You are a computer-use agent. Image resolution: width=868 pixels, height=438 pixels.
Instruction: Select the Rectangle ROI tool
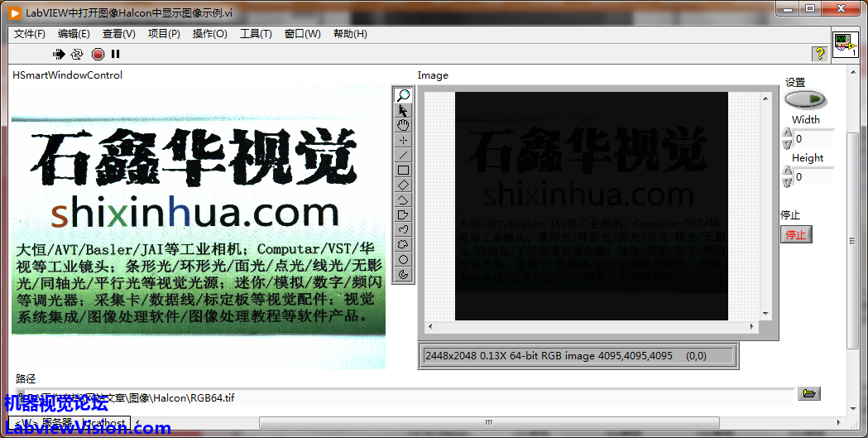(403, 170)
